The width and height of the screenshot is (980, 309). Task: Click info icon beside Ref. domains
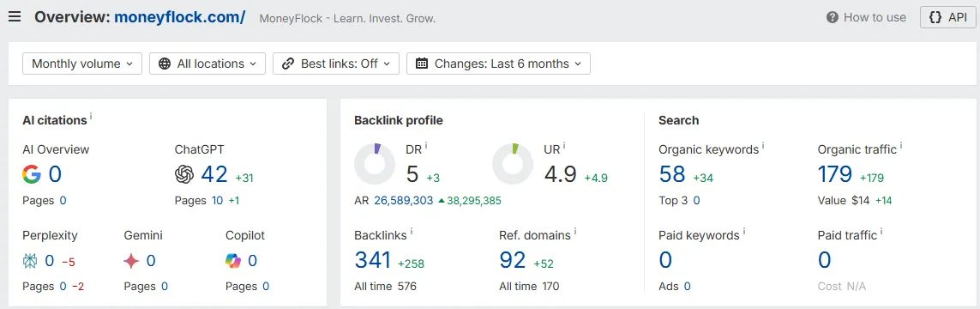(x=575, y=232)
